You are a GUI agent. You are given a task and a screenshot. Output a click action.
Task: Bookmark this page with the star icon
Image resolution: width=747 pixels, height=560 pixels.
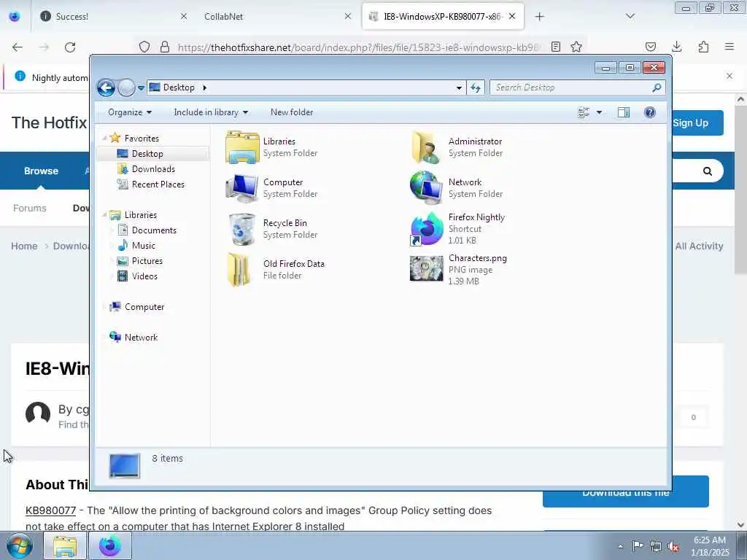point(576,47)
